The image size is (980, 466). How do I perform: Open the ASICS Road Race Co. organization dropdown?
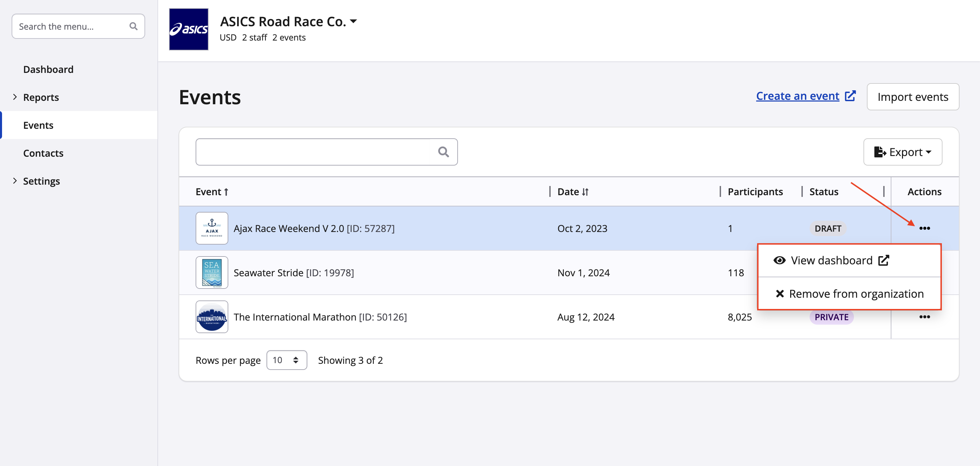(353, 22)
